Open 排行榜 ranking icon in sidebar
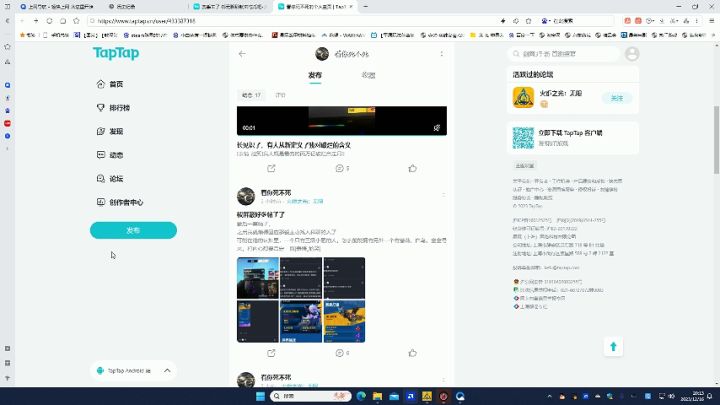The width and height of the screenshot is (720, 405). [x=101, y=107]
